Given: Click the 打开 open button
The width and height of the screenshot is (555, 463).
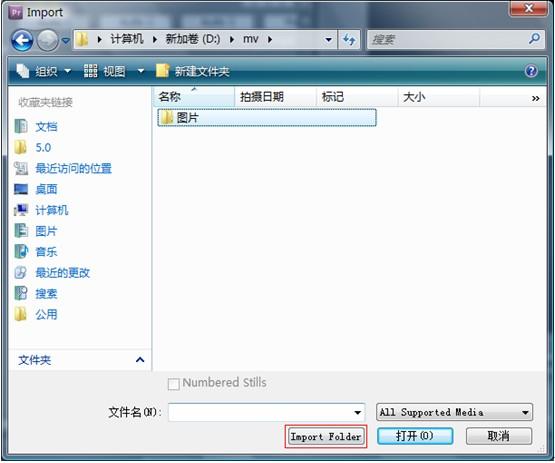Looking at the screenshot, I should (415, 436).
